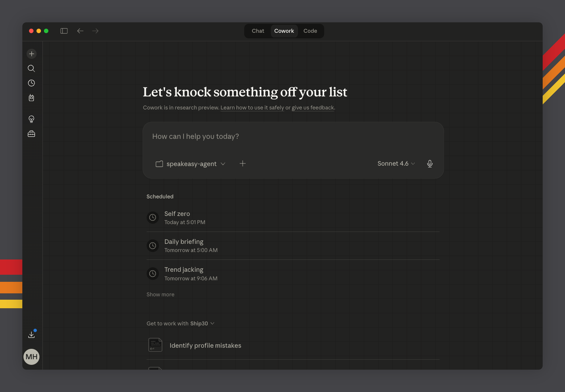Click the new task plus icon in sidebar
Image resolution: width=565 pixels, height=392 pixels.
click(x=32, y=54)
